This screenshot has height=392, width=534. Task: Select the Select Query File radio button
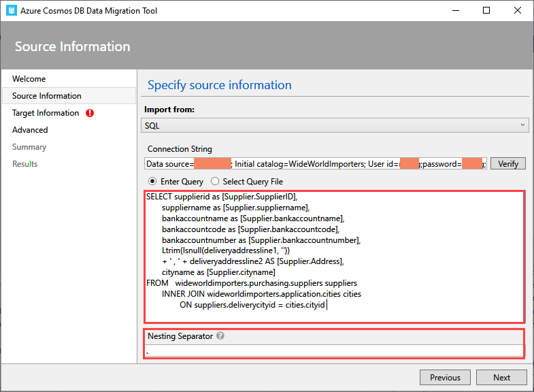216,182
